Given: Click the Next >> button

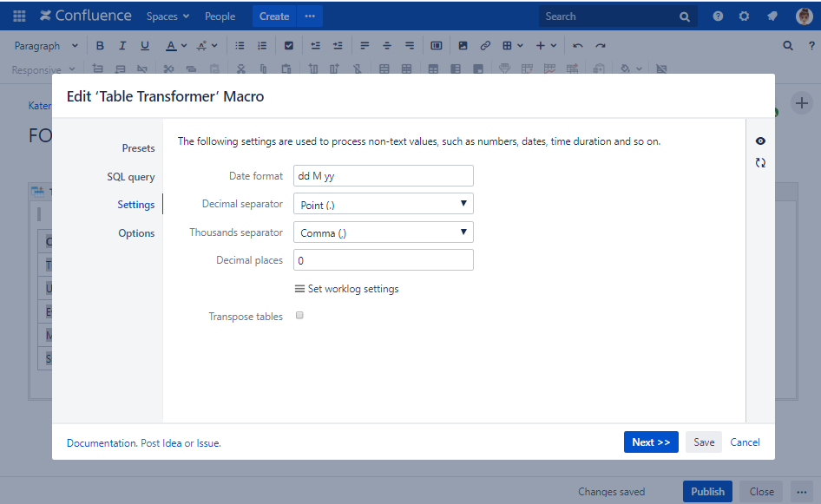Looking at the screenshot, I should pyautogui.click(x=651, y=442).
